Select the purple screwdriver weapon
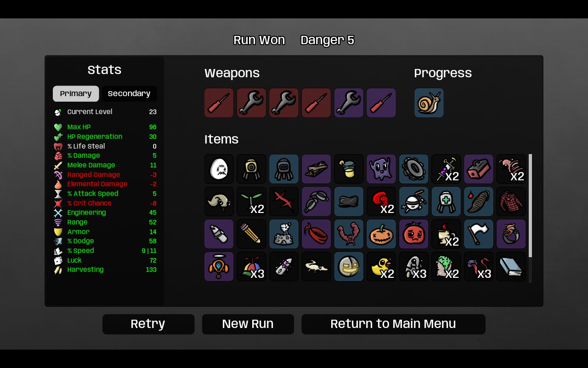 (x=381, y=103)
